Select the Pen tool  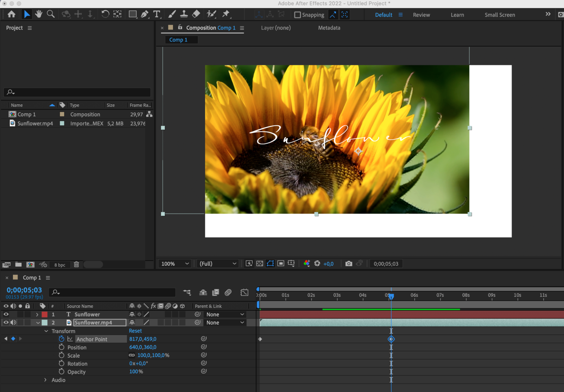[x=144, y=14]
